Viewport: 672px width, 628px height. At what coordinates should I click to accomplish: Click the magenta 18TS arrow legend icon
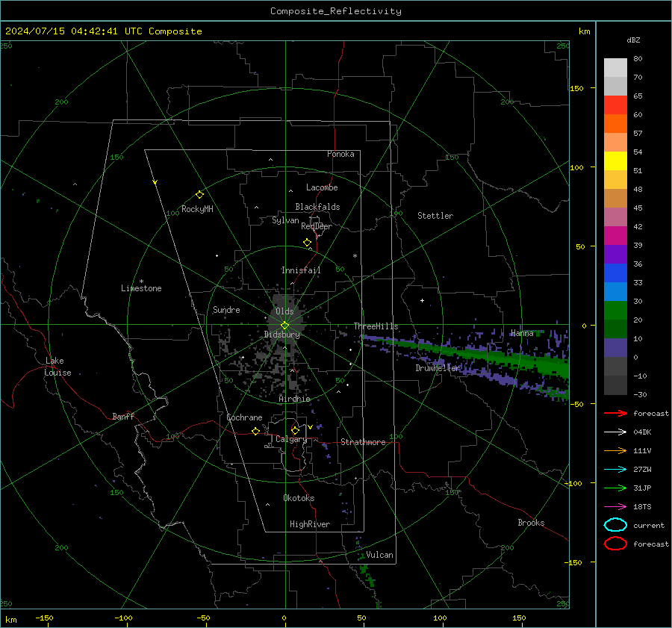(615, 507)
